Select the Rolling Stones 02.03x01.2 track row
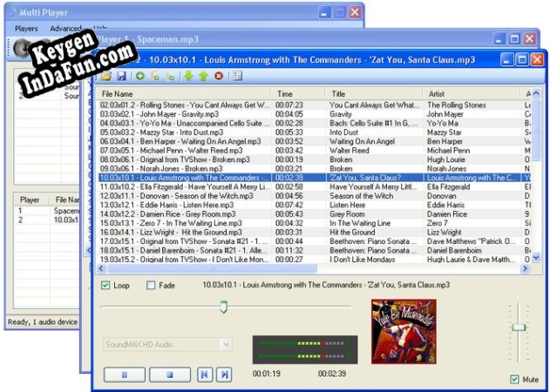Image resolution: width=550 pixels, height=392 pixels. [313, 105]
